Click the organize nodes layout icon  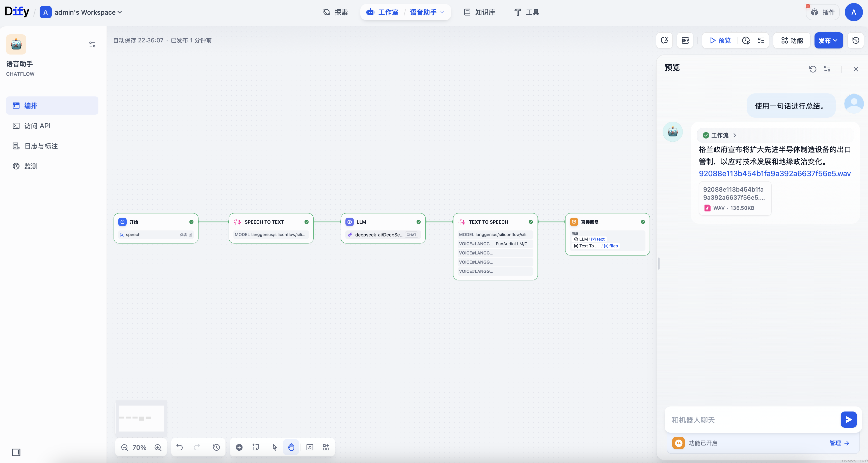[326, 448]
